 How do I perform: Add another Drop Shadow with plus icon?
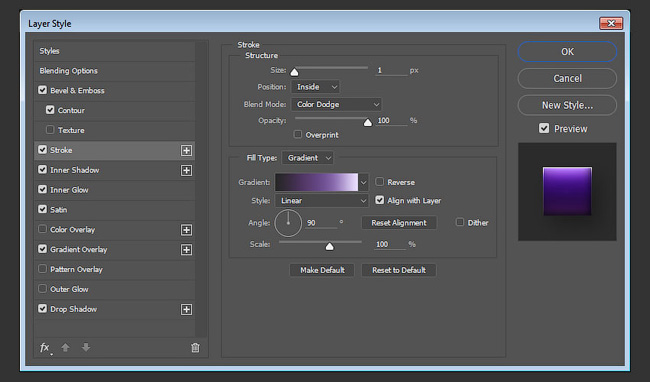coord(186,309)
